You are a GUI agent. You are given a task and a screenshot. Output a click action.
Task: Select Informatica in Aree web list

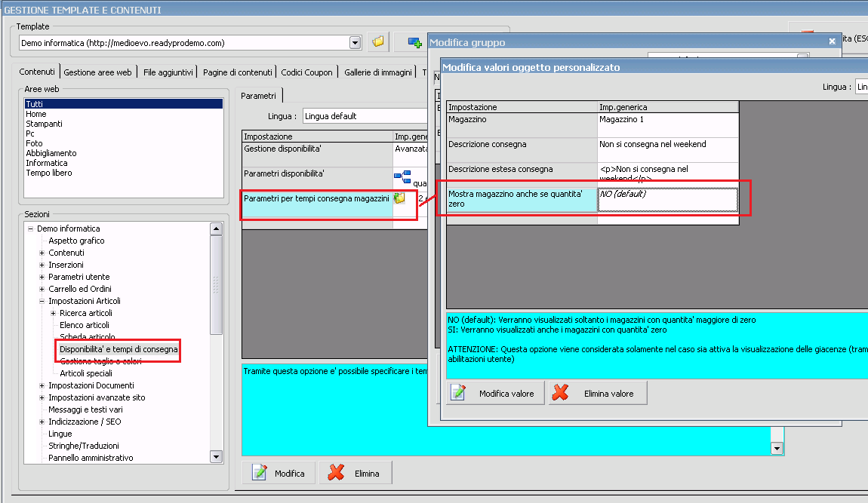coord(124,163)
